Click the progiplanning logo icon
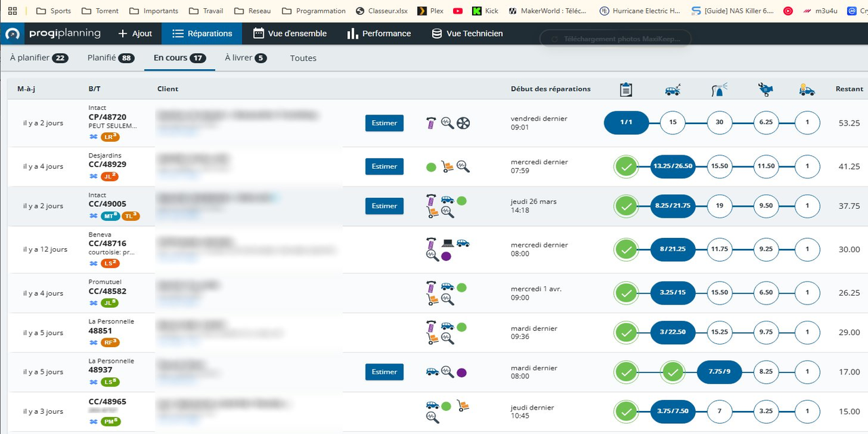The height and width of the screenshot is (434, 868). [12, 34]
